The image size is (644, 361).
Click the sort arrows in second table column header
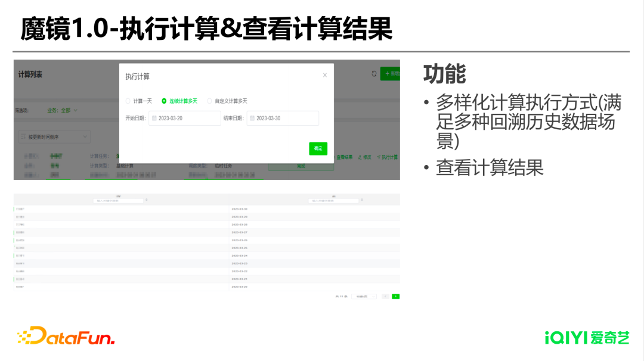(362, 200)
